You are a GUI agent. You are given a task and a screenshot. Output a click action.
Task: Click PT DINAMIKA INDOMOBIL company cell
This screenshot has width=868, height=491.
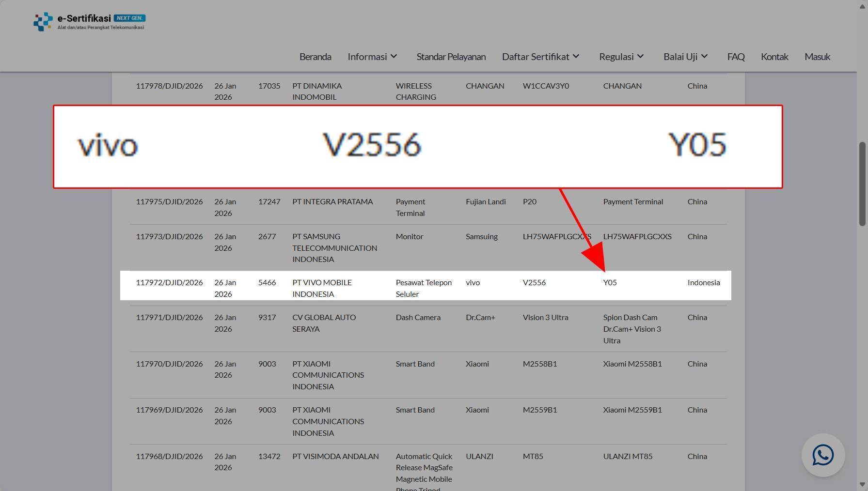point(317,92)
